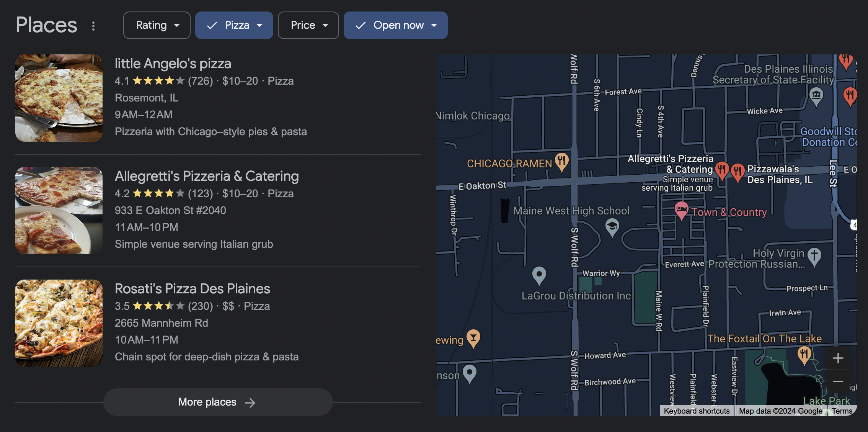
Task: Click Keyboard shortcuts at map bottom
Action: click(x=697, y=411)
